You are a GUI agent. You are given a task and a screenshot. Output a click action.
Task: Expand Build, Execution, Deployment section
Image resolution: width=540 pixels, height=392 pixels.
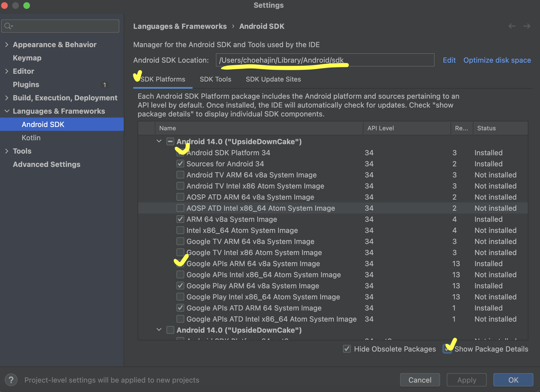[7, 98]
